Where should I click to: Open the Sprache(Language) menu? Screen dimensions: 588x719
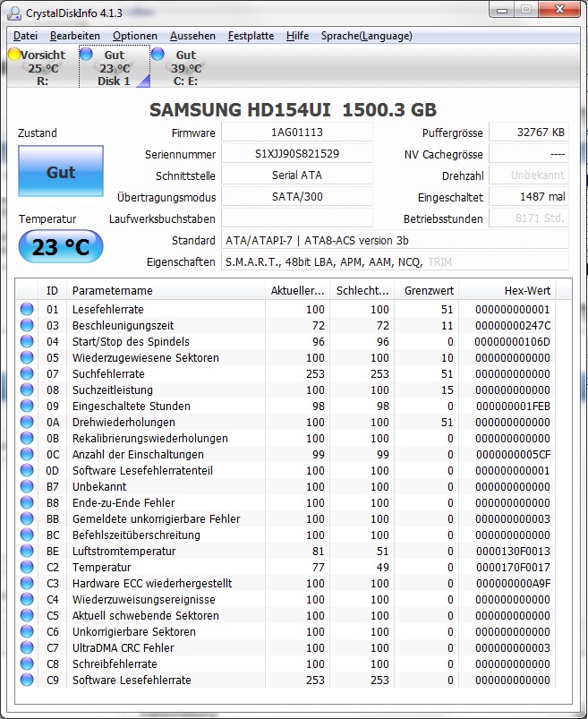point(366,36)
